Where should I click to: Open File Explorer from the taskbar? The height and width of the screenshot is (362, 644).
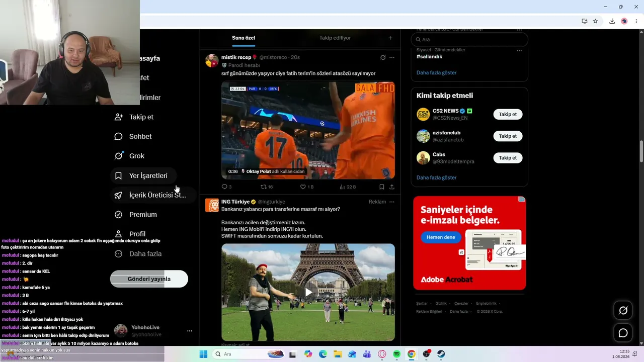tap(338, 354)
